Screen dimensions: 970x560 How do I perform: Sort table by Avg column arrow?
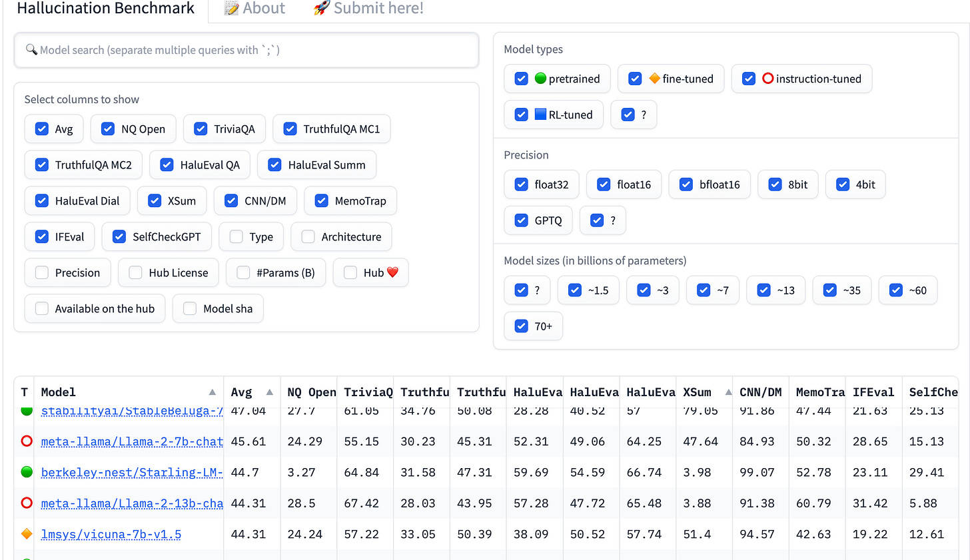(x=269, y=392)
